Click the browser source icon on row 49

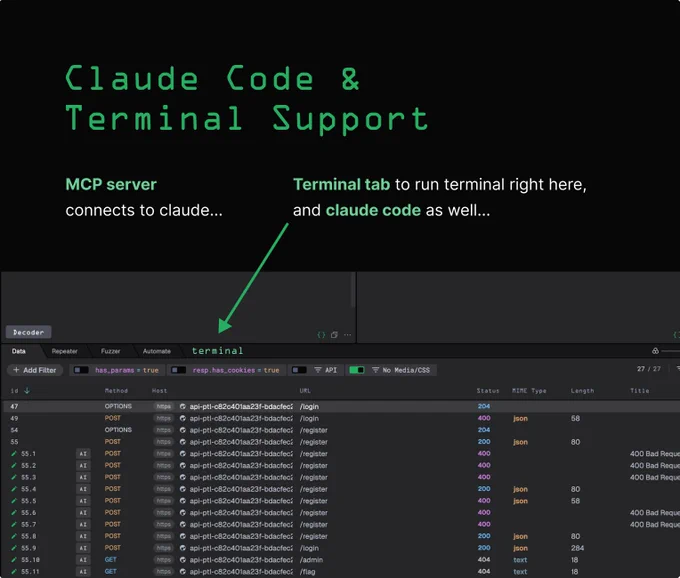[183, 418]
